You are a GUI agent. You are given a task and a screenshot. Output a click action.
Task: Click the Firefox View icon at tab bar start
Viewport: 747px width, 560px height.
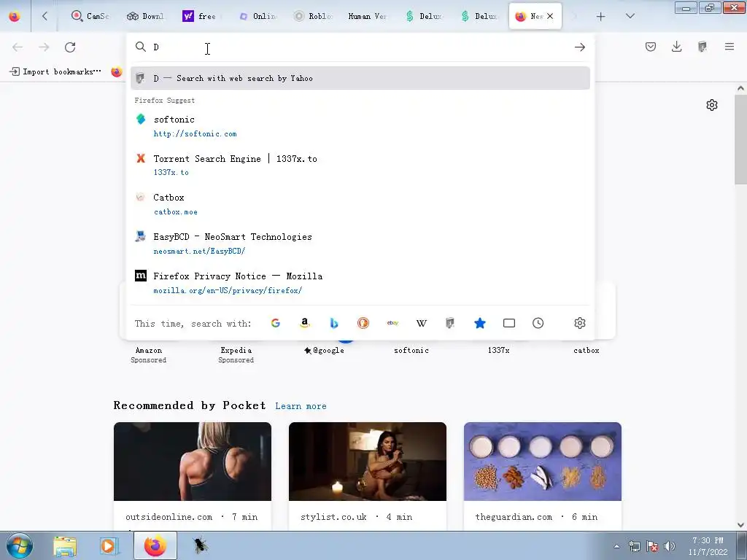[x=15, y=16]
